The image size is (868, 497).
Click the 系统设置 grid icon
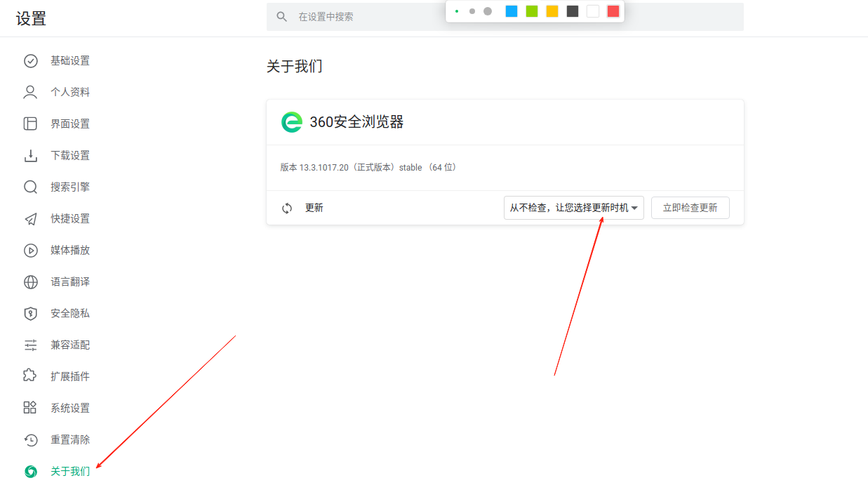click(x=31, y=408)
